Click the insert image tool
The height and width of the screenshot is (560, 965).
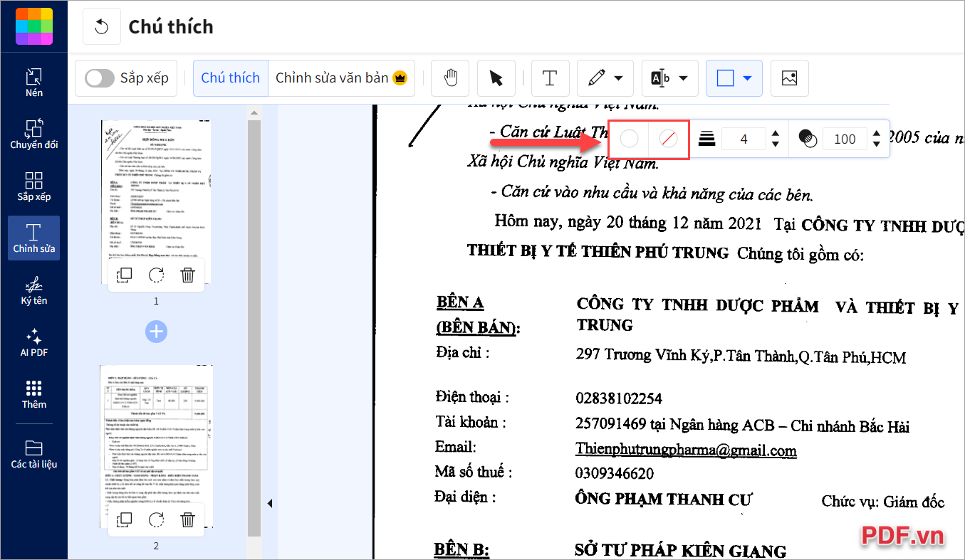pos(789,78)
